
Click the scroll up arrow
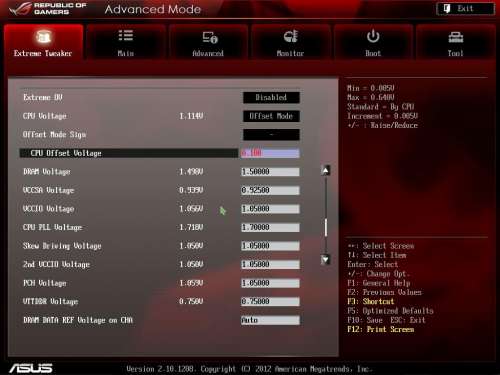pos(326,170)
